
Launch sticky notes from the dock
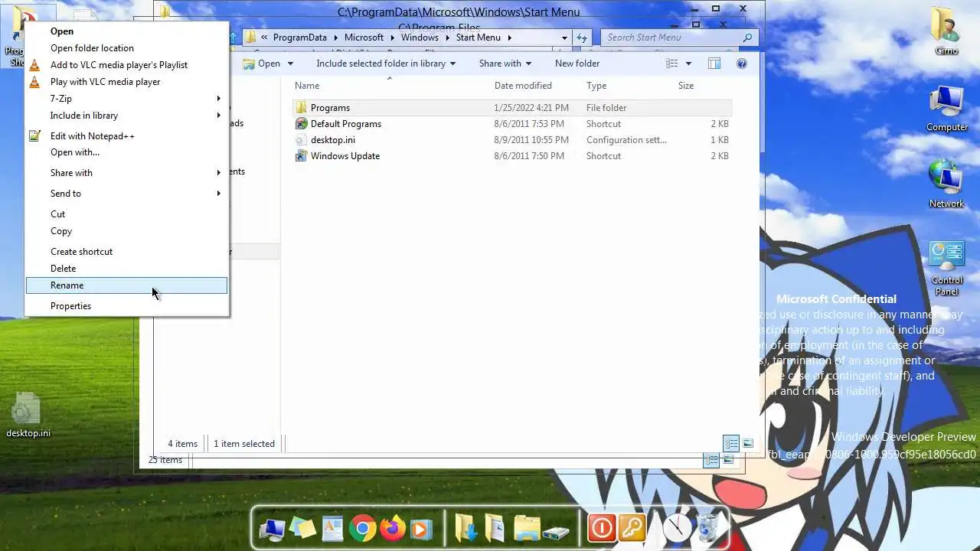point(302,528)
